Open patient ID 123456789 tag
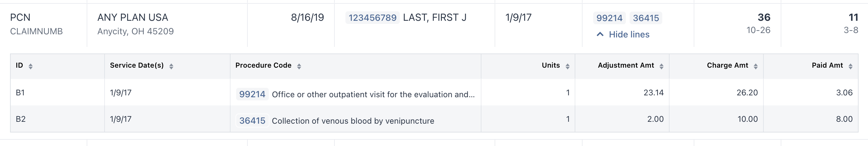 372,18
